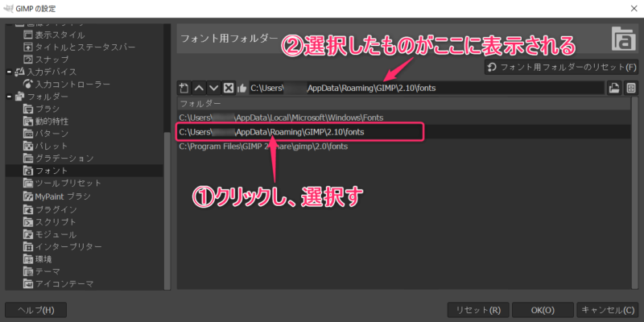Cancel with キャンセル(C) button
Viewport: 644px width, 322px height.
[x=608, y=310]
